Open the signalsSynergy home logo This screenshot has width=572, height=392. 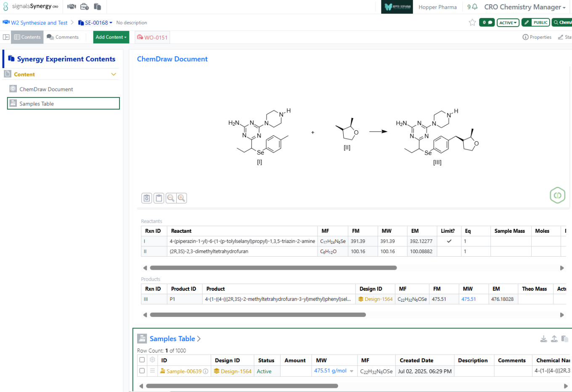pos(31,6)
